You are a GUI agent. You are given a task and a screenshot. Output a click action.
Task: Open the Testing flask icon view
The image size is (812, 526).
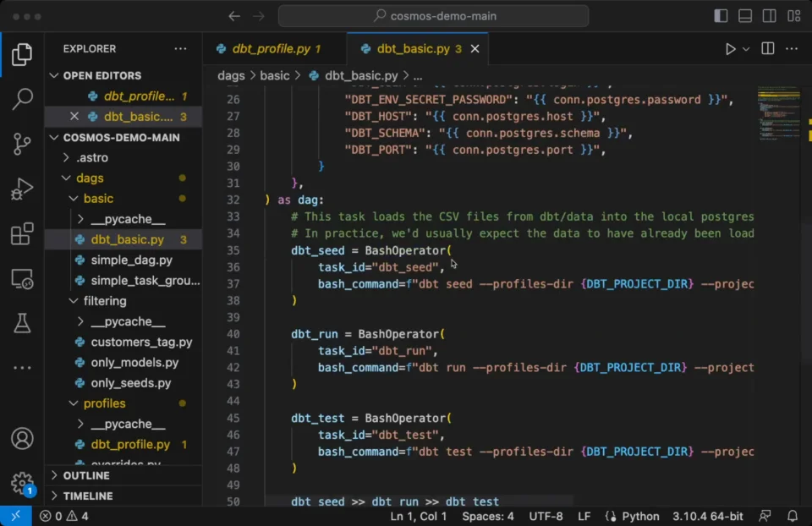click(22, 322)
